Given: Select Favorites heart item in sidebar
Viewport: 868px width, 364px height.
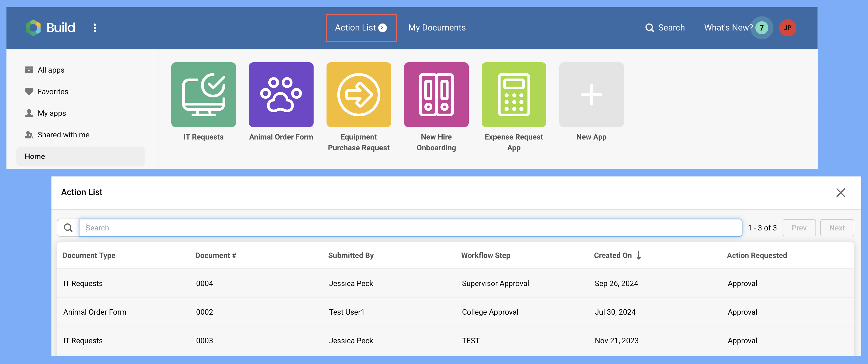Looking at the screenshot, I should (x=53, y=91).
